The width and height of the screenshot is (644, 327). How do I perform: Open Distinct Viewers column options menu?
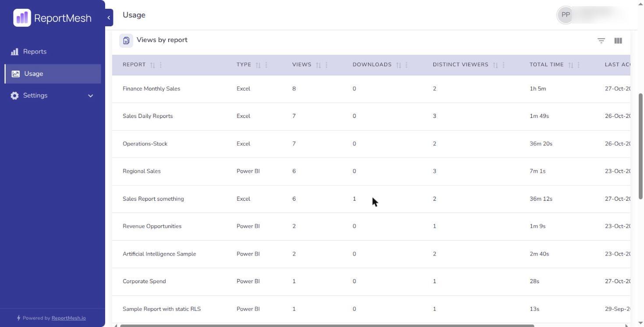point(503,65)
